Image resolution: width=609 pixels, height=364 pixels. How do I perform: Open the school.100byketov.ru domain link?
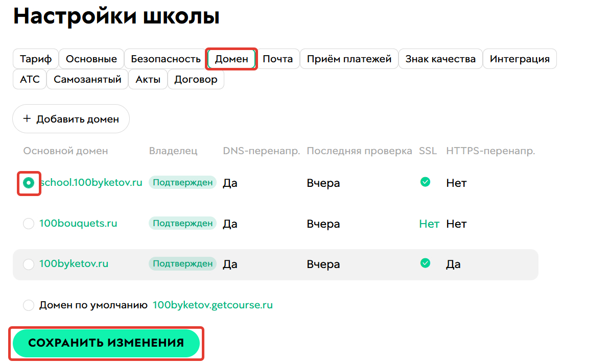91,182
